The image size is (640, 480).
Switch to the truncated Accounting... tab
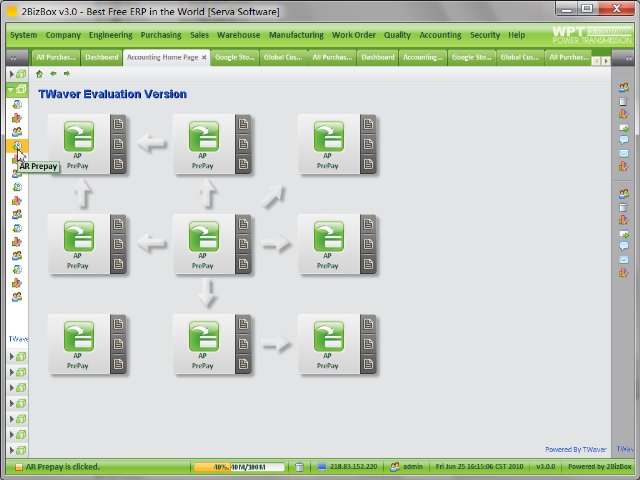423,58
